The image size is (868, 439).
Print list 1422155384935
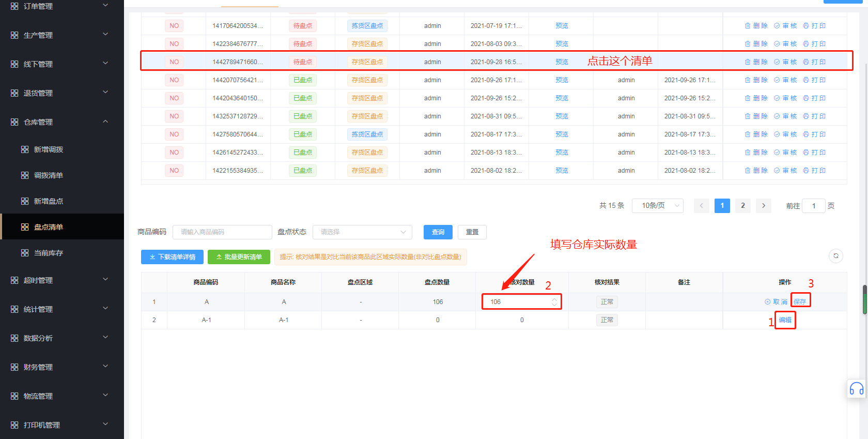click(814, 171)
